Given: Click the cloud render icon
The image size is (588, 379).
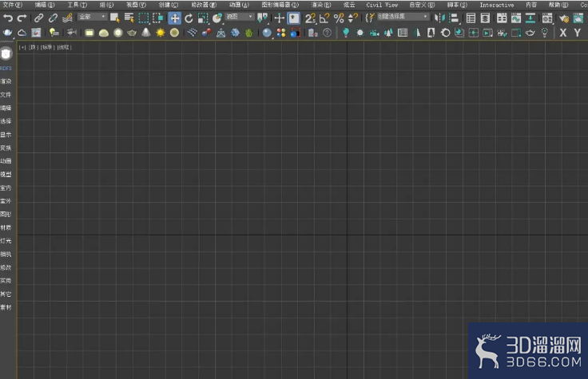Looking at the screenshot, I should [x=22, y=33].
